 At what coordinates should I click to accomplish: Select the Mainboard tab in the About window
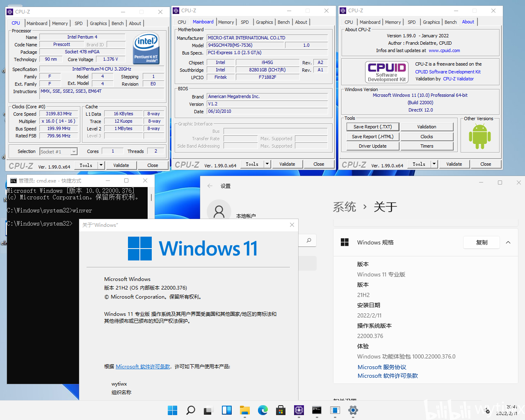[370, 22]
